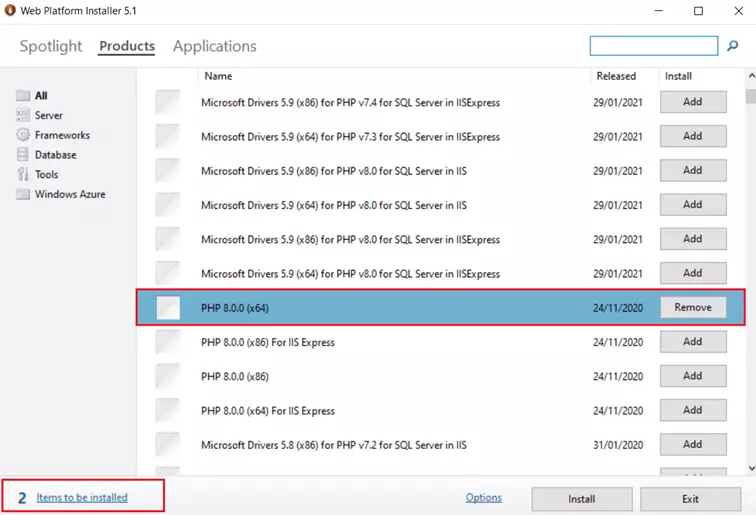Select the Windows Azure category
Viewport: 756px width, 515px height.
coord(70,194)
